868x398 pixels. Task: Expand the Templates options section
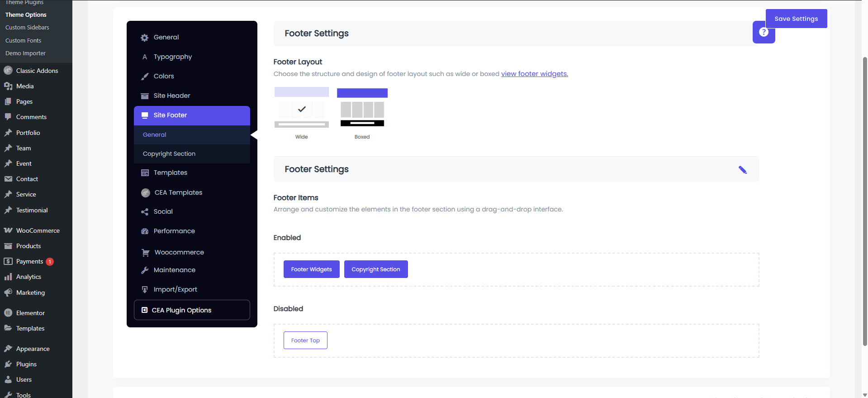pyautogui.click(x=170, y=173)
